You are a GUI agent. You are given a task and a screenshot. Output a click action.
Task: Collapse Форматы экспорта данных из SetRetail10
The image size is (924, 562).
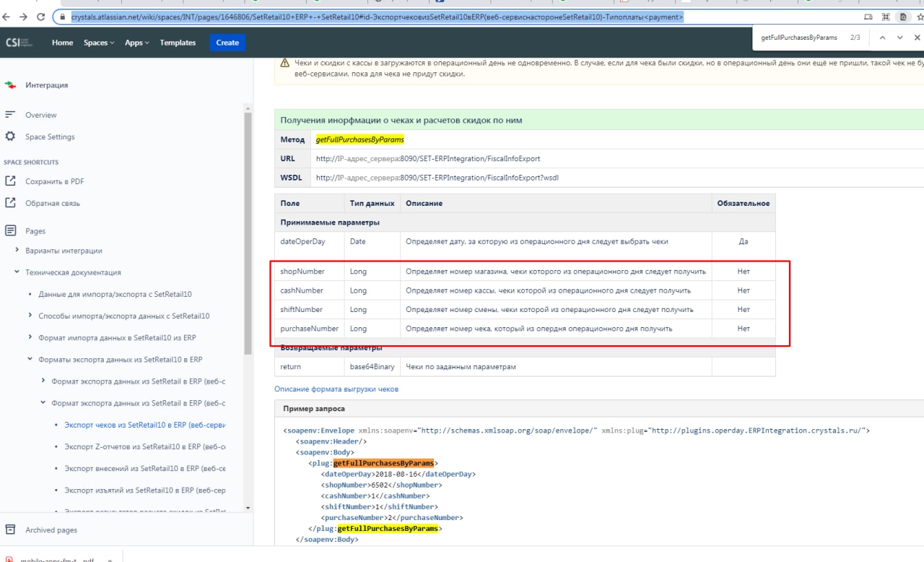tap(30, 359)
